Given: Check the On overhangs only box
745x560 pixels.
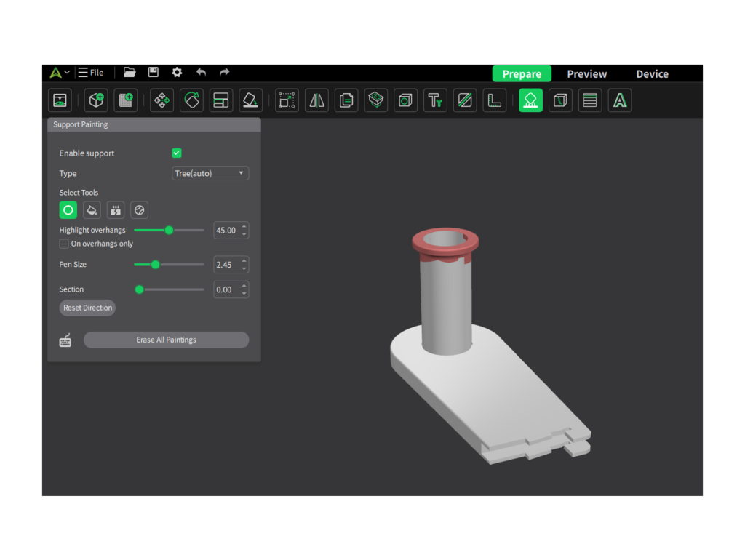Looking at the screenshot, I should pos(64,244).
